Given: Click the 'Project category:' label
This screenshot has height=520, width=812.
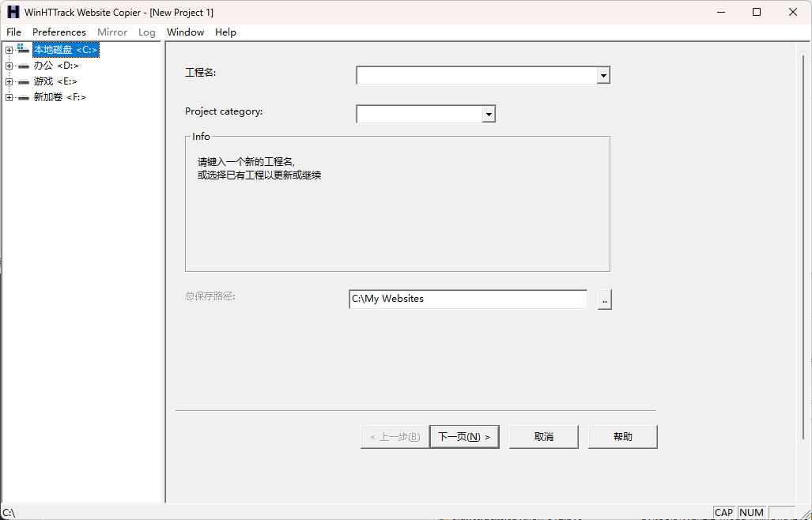Looking at the screenshot, I should pos(224,111).
